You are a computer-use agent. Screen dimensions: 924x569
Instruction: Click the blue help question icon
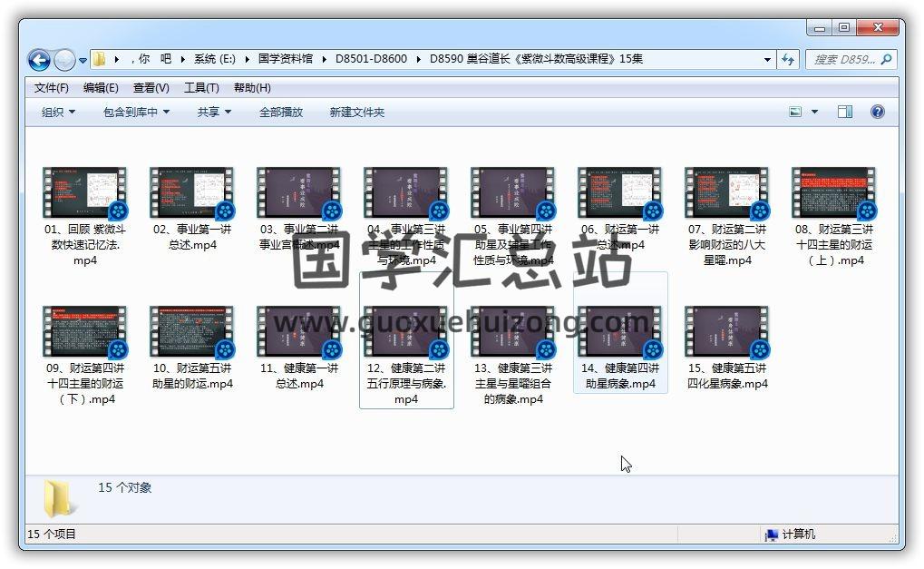(878, 112)
